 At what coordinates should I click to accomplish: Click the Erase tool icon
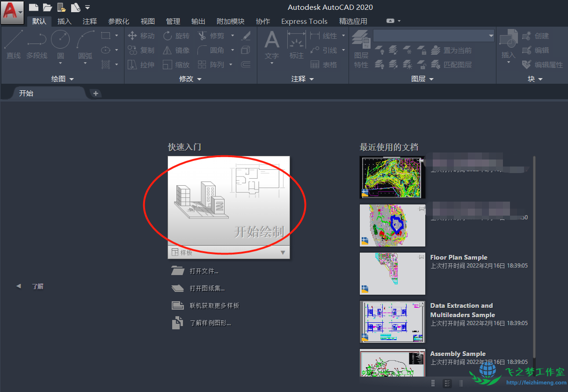click(246, 36)
